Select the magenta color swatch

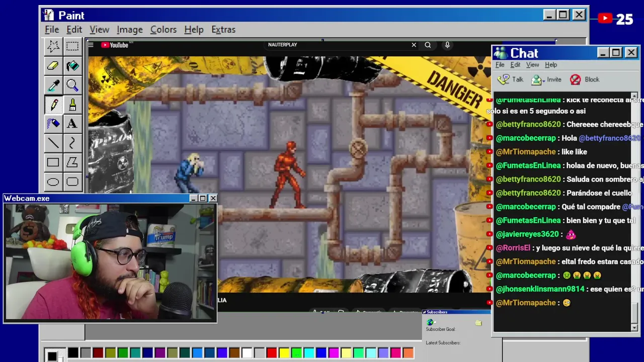(334, 353)
